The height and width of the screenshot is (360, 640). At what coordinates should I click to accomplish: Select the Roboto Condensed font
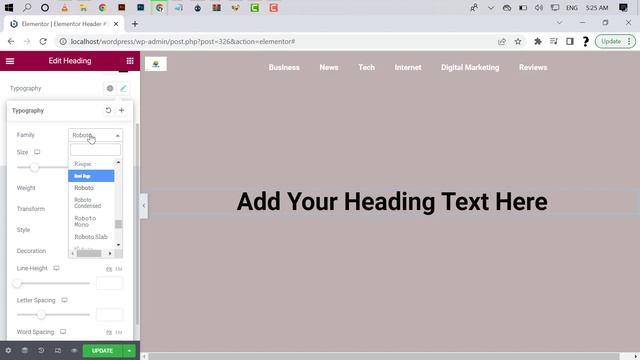point(91,203)
